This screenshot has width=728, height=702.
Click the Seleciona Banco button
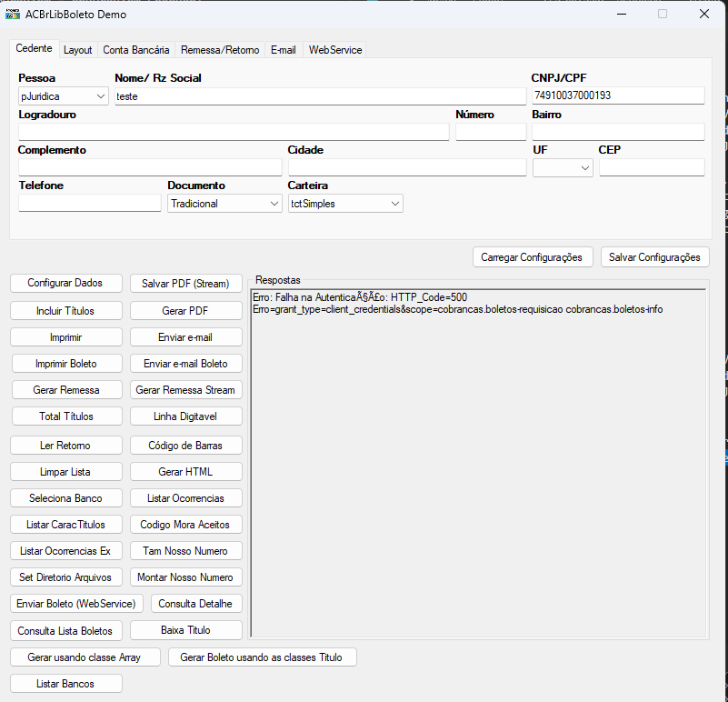tap(66, 498)
